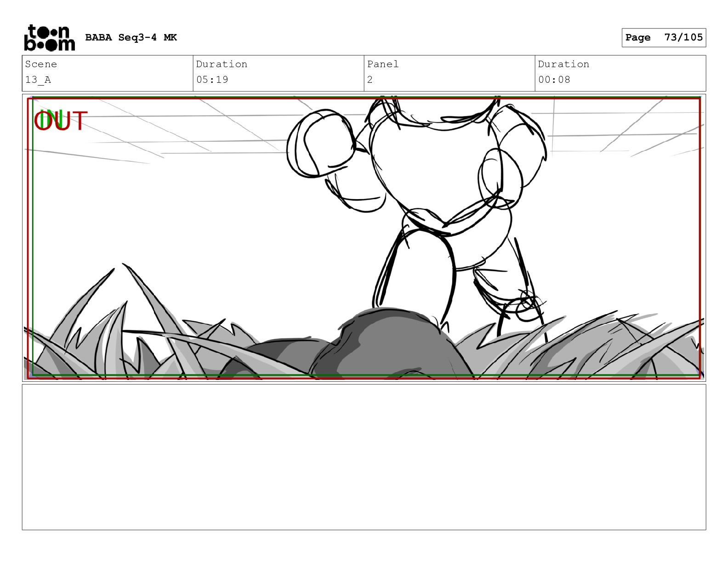Click the tall grass blades at left
Screen dimensions: 728x563
115,322
